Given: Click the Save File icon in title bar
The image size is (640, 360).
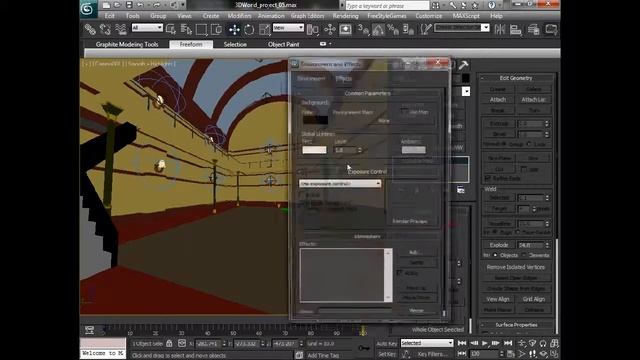Looking at the screenshot, I should pyautogui.click(x=129, y=5).
